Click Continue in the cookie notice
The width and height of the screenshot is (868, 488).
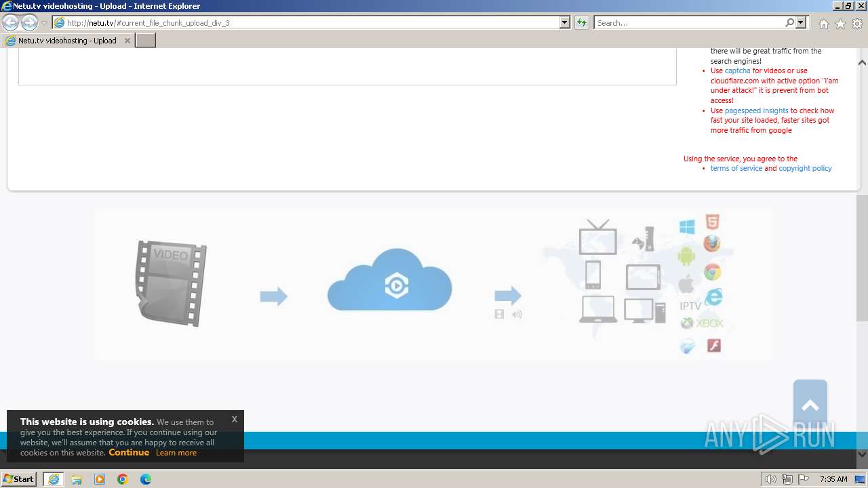coord(129,452)
